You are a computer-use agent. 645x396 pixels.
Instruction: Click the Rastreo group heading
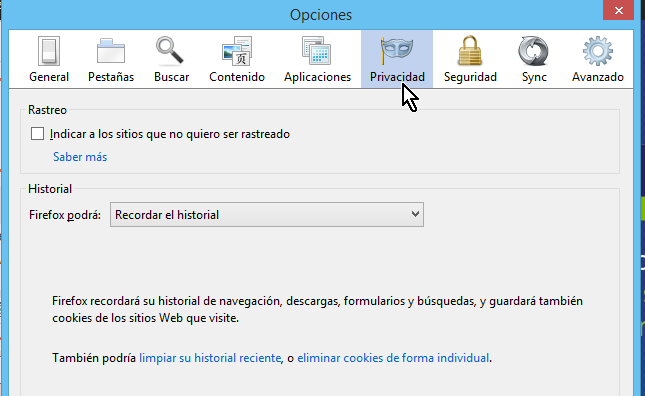47,110
